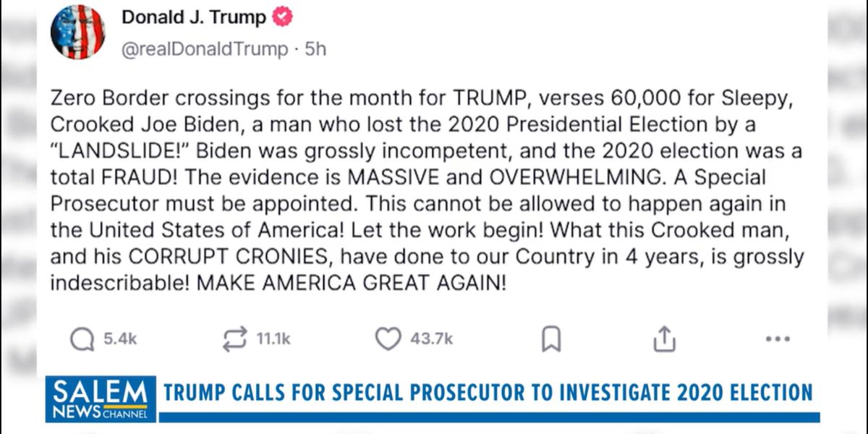868x434 pixels.
Task: Open the three-dot more options menu
Action: [777, 339]
